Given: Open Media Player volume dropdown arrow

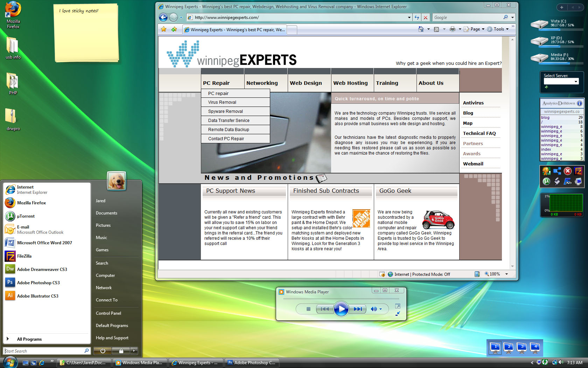Looking at the screenshot, I should (381, 309).
